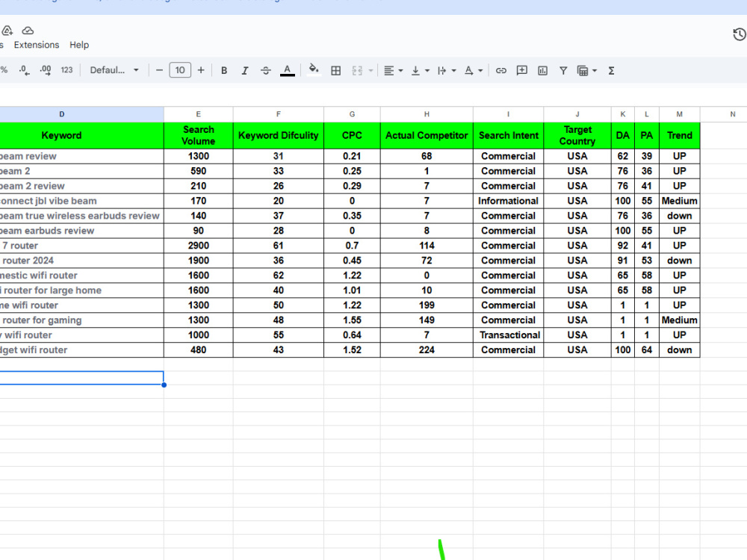Select the Informational search intent cell
The height and width of the screenshot is (560, 747).
508,201
